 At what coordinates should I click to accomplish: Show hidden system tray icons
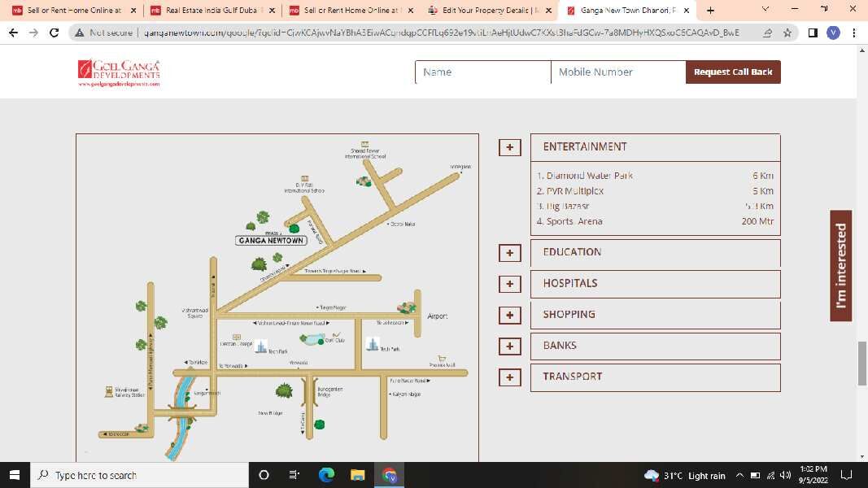coord(739,475)
